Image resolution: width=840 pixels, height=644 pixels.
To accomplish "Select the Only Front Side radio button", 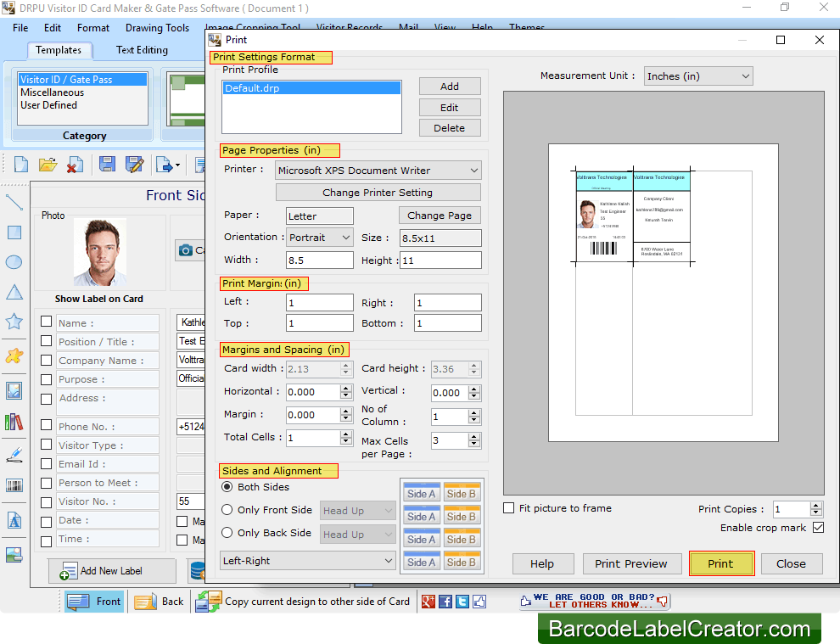I will pyautogui.click(x=226, y=510).
